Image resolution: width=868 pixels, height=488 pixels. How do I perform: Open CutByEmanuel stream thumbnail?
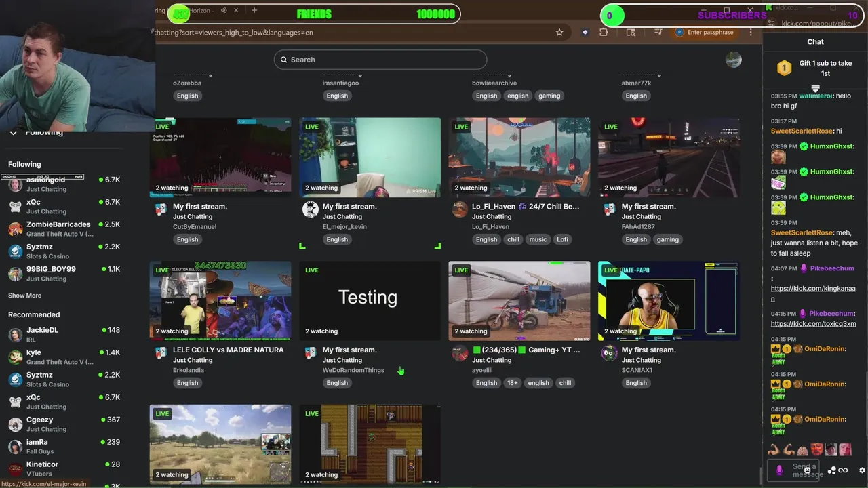pyautogui.click(x=220, y=157)
